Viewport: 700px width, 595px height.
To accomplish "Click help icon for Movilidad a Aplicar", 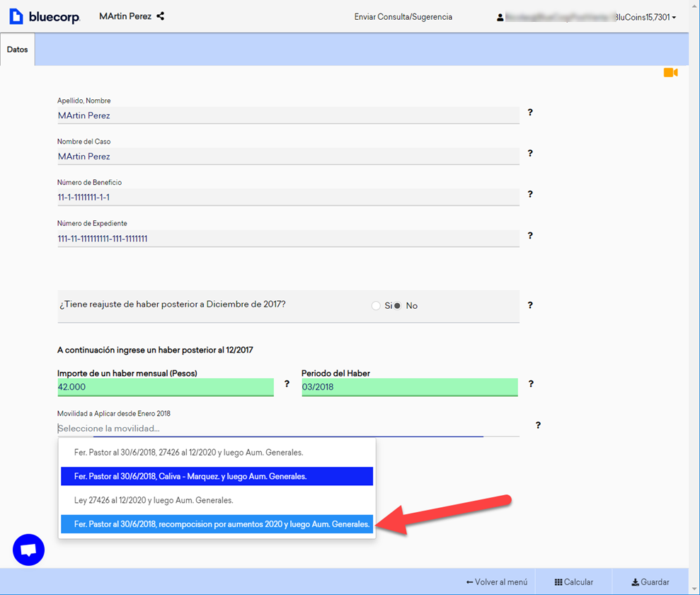I will pos(538,425).
